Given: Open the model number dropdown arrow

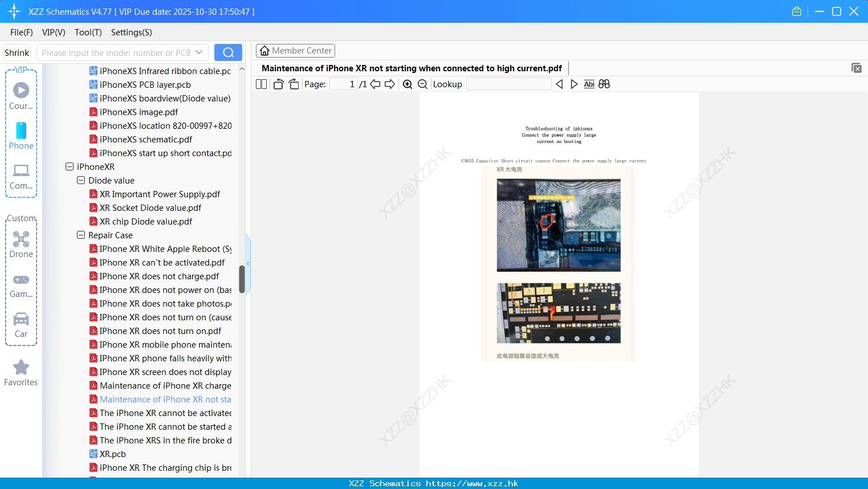Looking at the screenshot, I should coord(199,52).
